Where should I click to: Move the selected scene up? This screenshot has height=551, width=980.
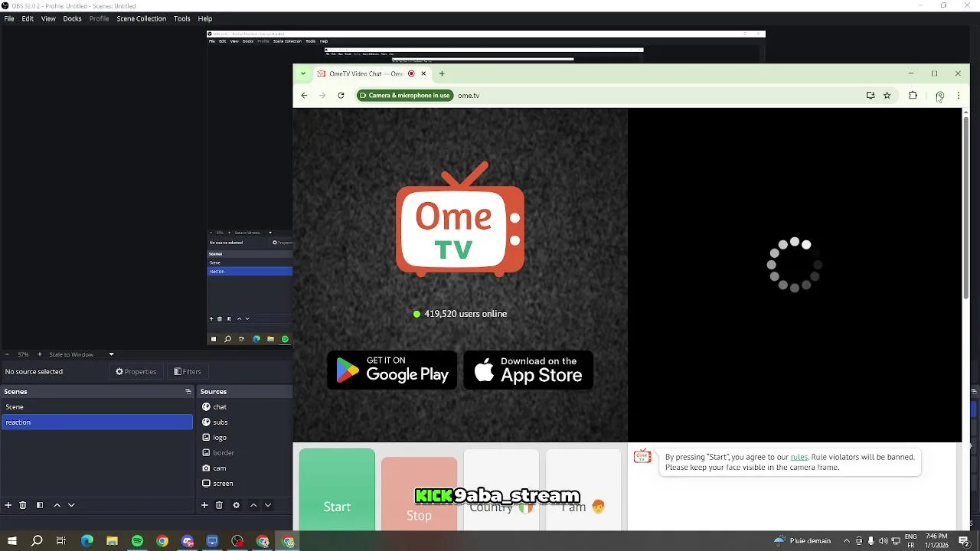pyautogui.click(x=57, y=505)
